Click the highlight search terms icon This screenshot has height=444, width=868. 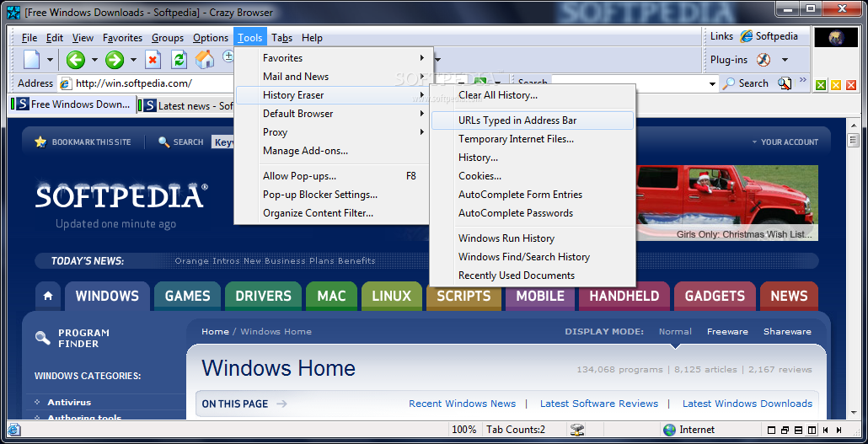784,83
